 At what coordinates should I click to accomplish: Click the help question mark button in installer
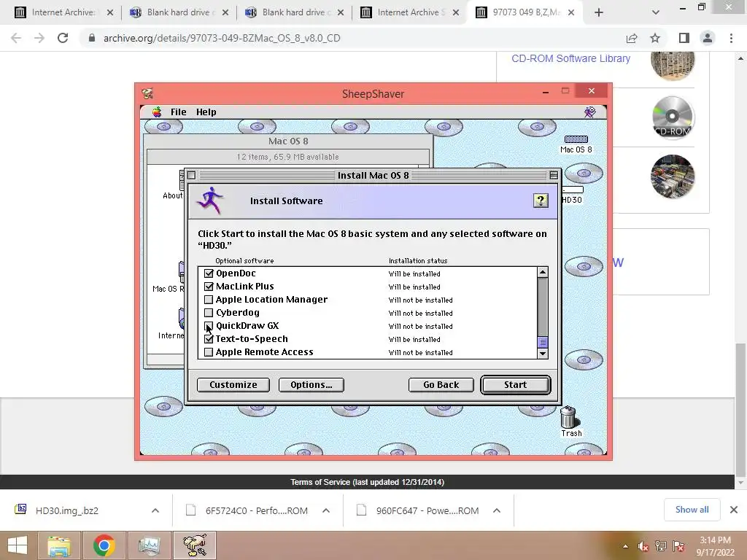tap(541, 201)
